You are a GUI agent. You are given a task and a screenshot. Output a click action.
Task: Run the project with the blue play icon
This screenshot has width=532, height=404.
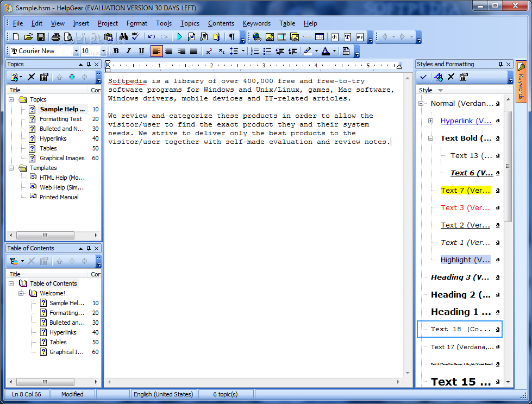click(179, 37)
